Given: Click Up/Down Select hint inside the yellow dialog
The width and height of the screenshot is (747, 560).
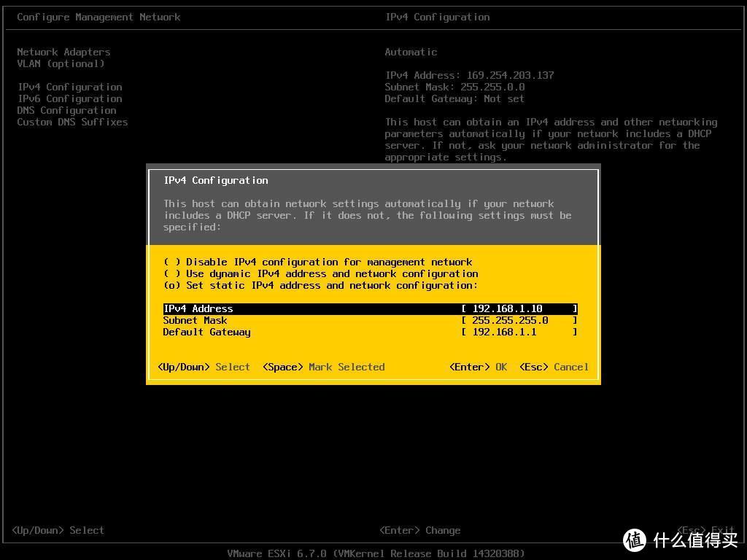Looking at the screenshot, I should click(204, 367).
